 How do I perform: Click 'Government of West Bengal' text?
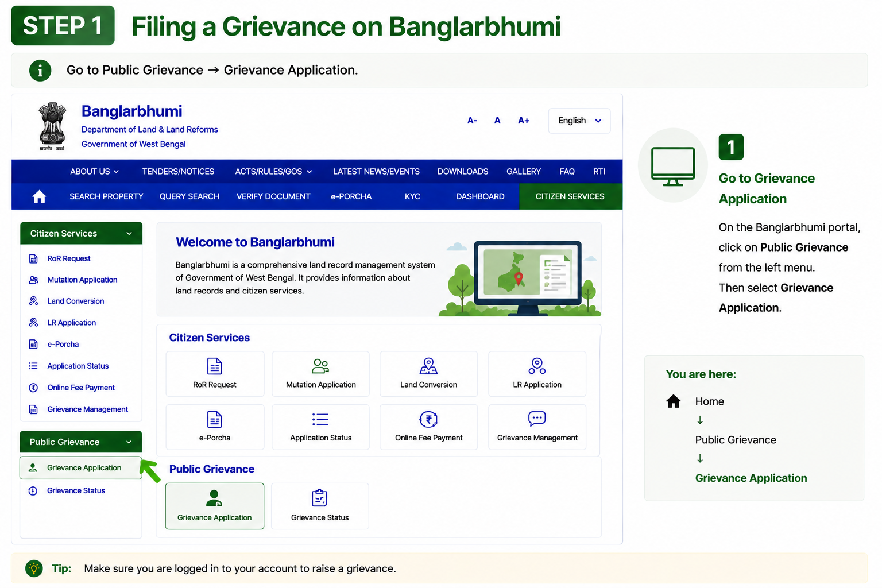(x=133, y=144)
